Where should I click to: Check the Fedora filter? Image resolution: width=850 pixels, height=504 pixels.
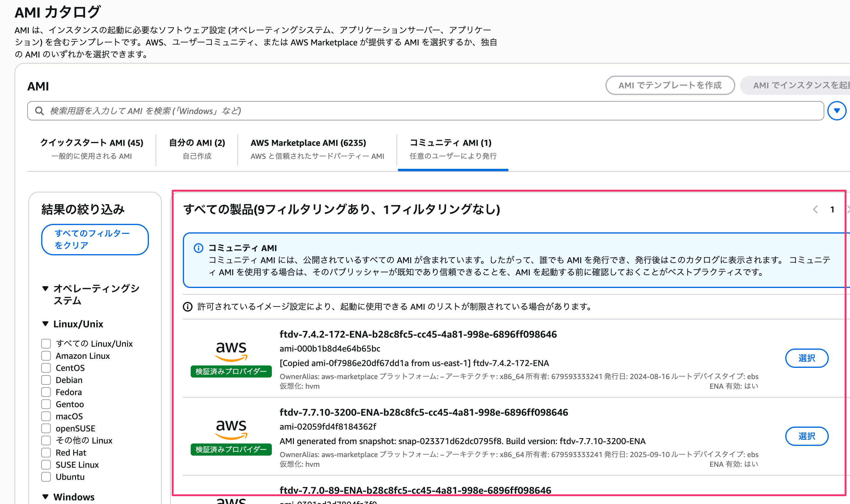(46, 392)
